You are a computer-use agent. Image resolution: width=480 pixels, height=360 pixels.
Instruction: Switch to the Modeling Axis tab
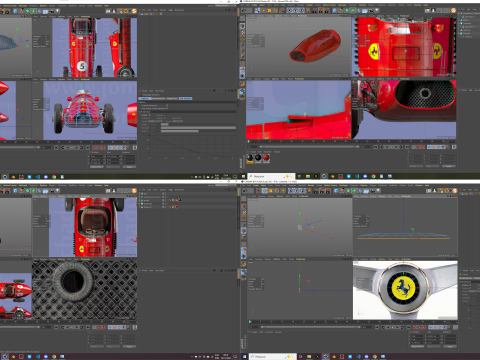(158, 98)
